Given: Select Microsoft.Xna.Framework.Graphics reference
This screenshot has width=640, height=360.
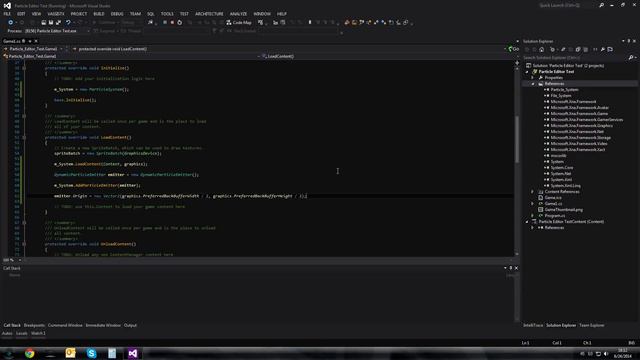Looking at the screenshot, I should 581,126.
